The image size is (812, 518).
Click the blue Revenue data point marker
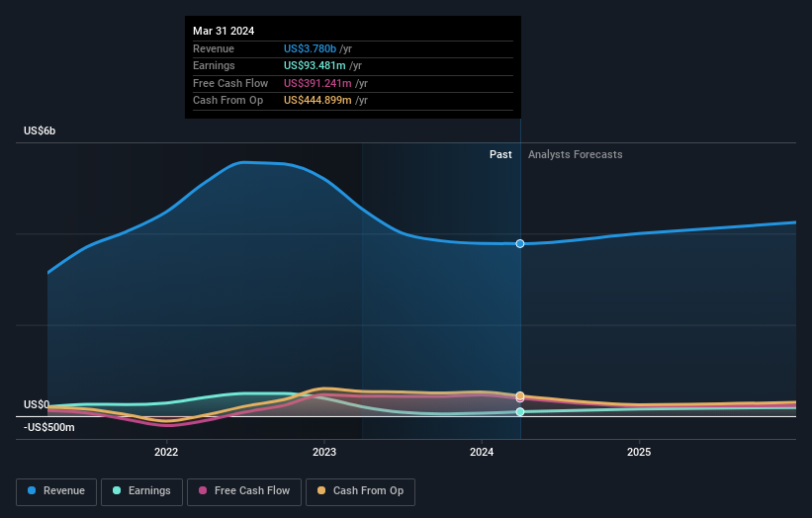520,244
